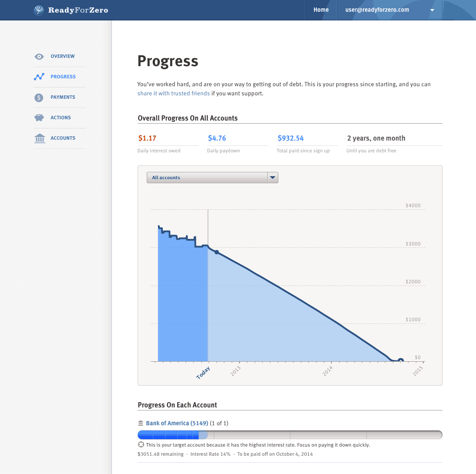Click the $4000 gridline label

point(413,205)
